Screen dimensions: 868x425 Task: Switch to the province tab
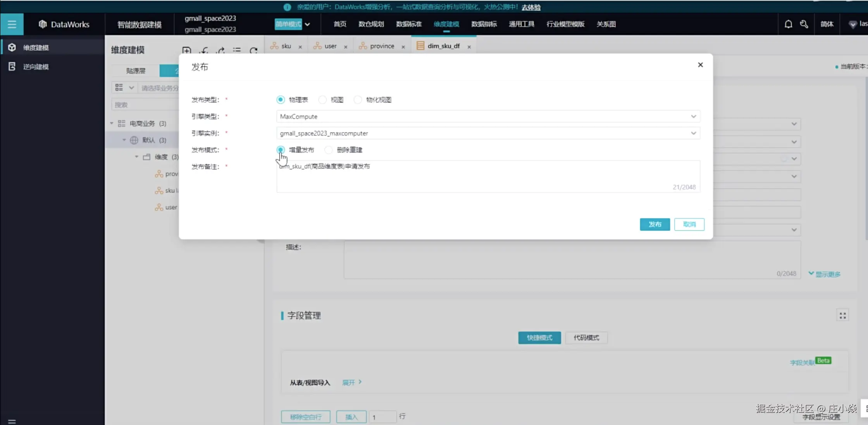click(x=381, y=46)
